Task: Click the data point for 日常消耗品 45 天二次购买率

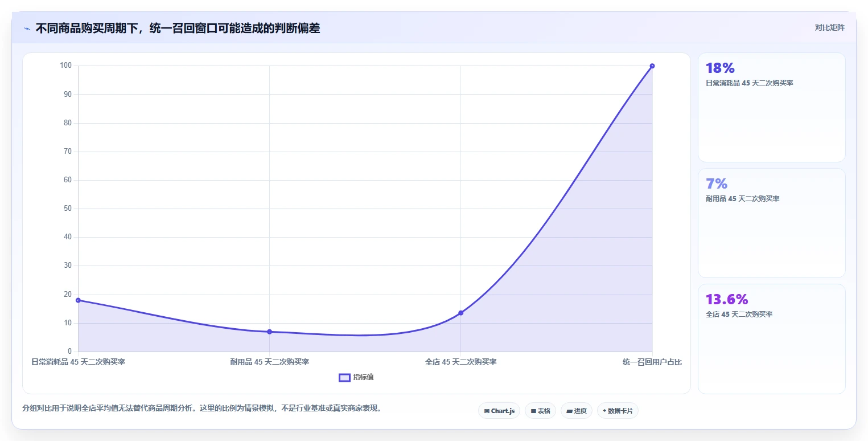Action: (x=78, y=300)
